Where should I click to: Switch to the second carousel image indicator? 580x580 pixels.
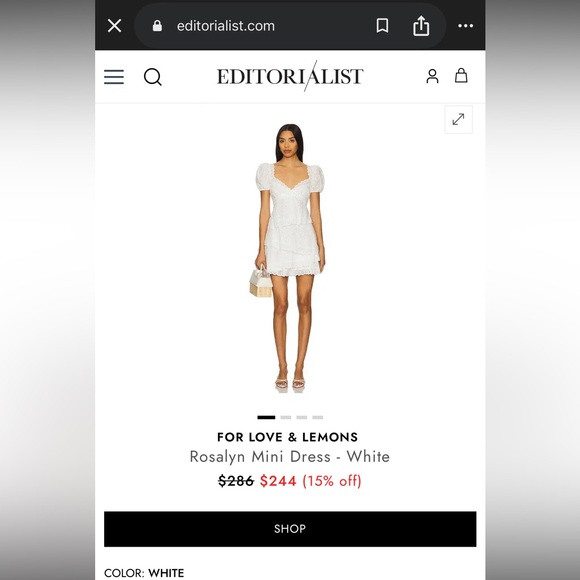[286, 418]
